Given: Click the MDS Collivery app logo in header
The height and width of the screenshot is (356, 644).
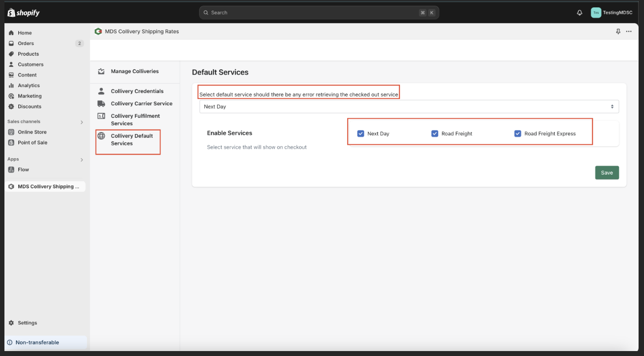Looking at the screenshot, I should 98,32.
